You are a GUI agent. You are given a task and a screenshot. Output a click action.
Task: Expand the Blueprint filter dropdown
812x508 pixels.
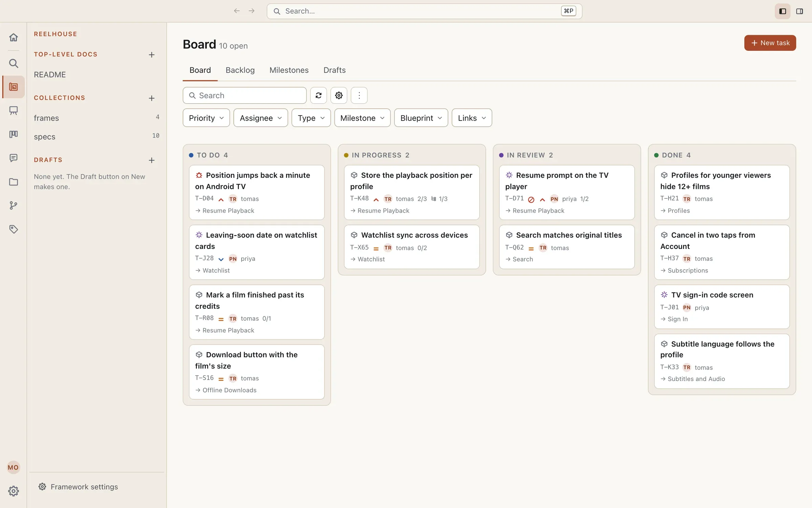pyautogui.click(x=421, y=118)
